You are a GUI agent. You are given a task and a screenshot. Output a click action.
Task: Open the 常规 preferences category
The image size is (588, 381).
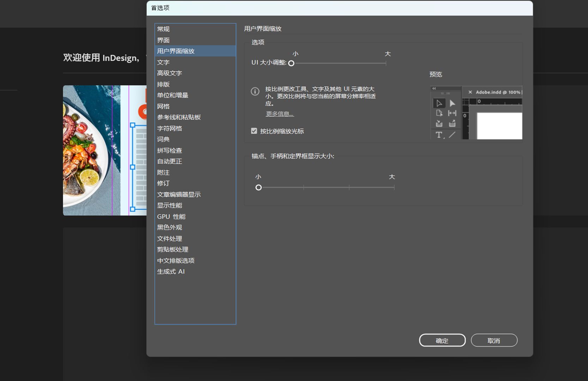click(x=195, y=29)
